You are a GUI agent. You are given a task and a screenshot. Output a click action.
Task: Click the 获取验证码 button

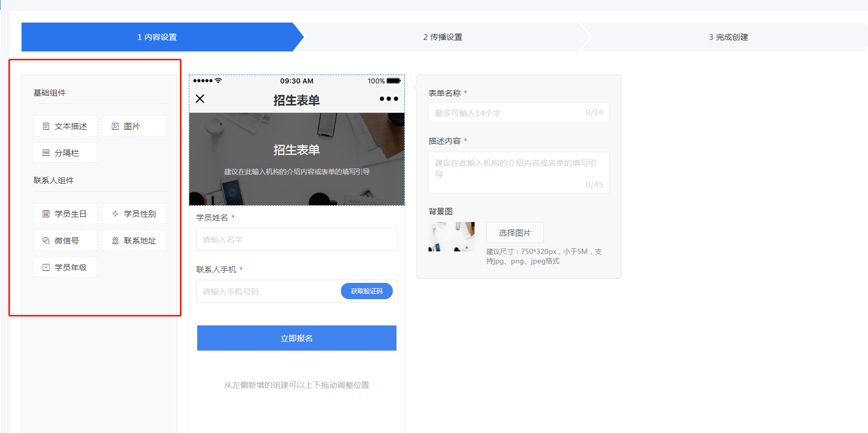(x=367, y=291)
